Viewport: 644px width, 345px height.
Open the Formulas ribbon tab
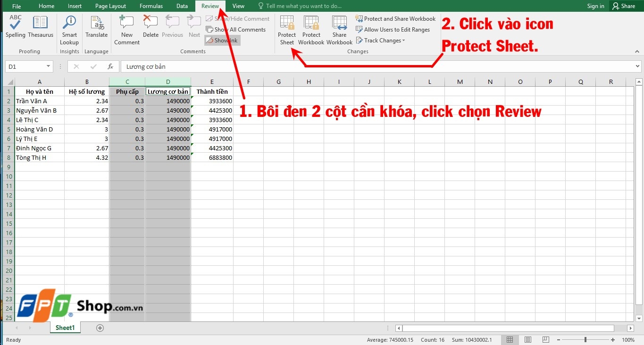pyautogui.click(x=151, y=6)
